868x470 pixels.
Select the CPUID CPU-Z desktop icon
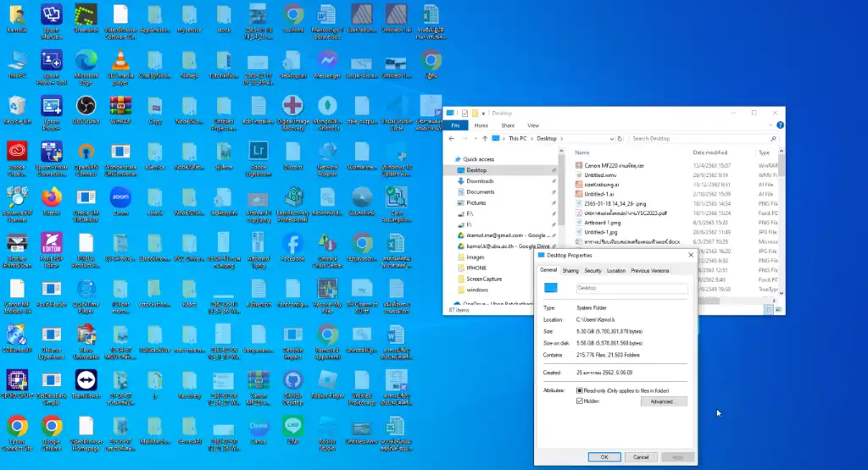click(17, 384)
